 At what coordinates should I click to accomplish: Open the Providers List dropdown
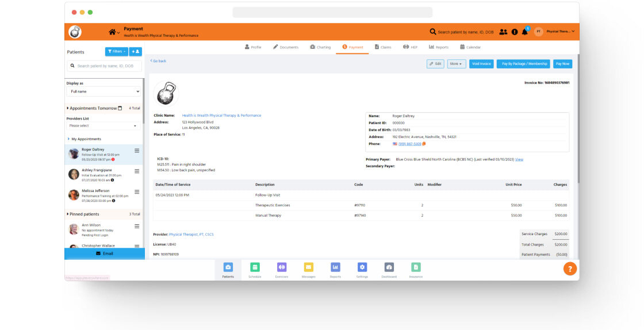coord(103,125)
